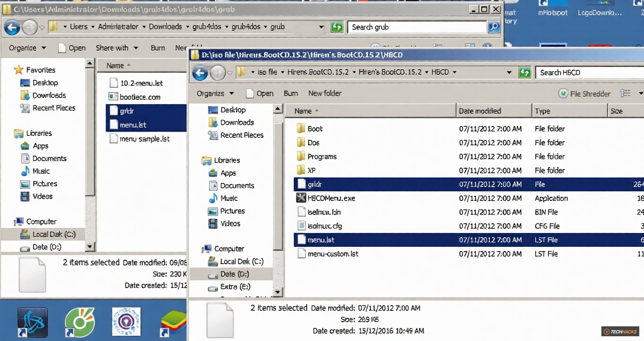Click Forward arrow in HBCD window
This screenshot has width=644, height=341.
point(217,72)
